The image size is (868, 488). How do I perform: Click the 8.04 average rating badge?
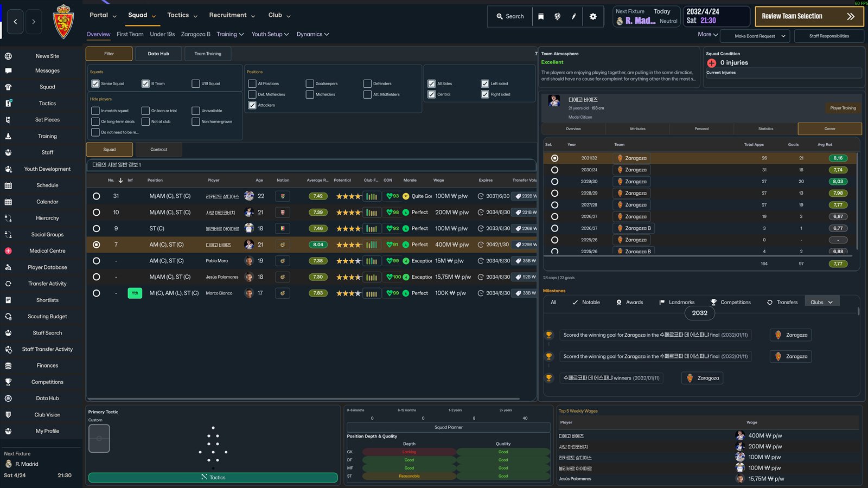coord(318,245)
